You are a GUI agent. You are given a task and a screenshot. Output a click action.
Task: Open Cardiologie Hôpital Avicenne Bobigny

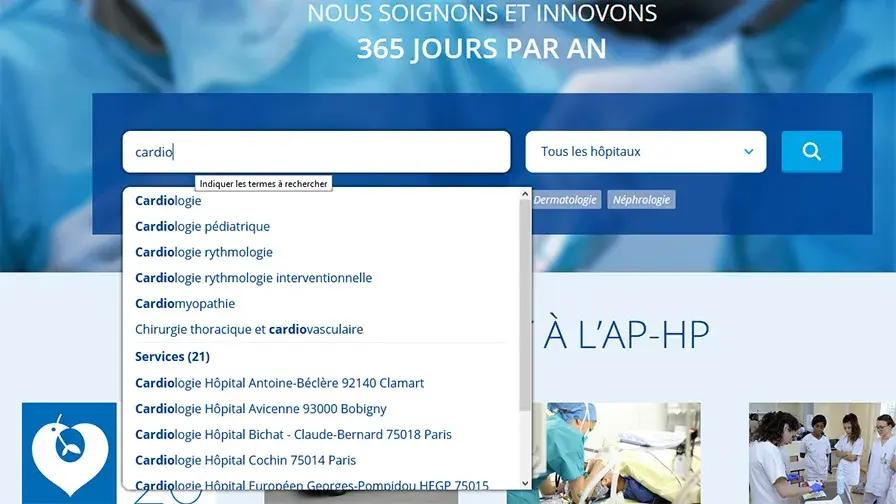coord(261,409)
